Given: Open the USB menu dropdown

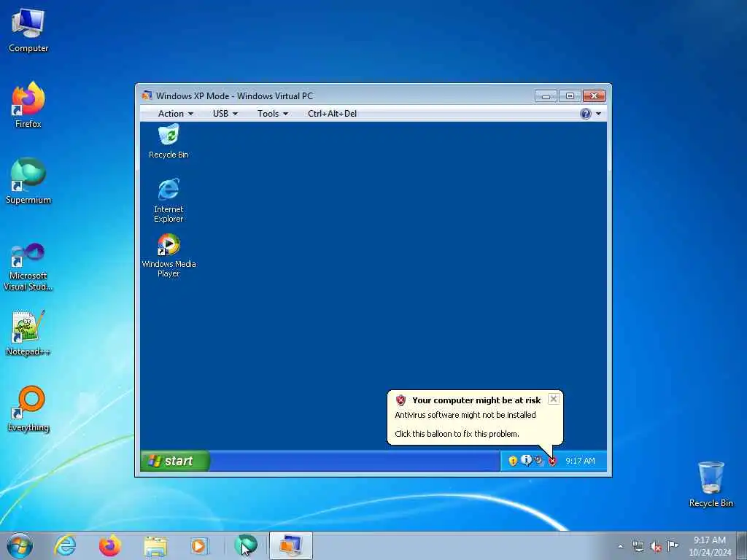Looking at the screenshot, I should (x=225, y=113).
